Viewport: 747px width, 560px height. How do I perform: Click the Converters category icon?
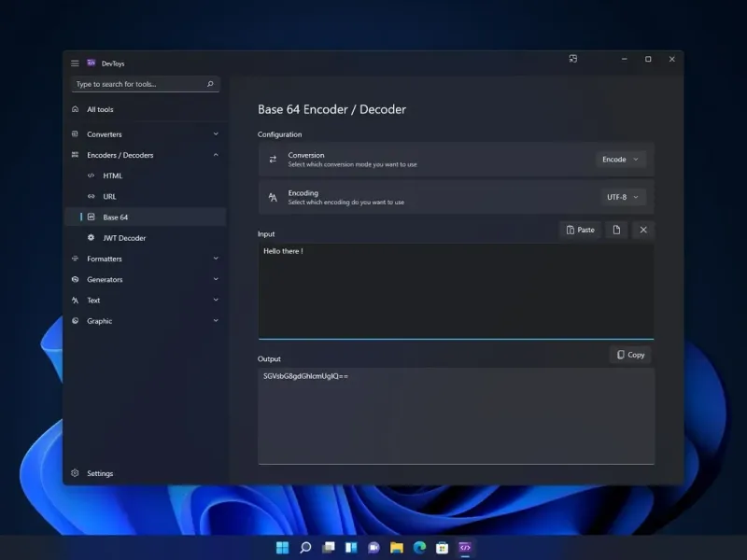pyautogui.click(x=75, y=133)
